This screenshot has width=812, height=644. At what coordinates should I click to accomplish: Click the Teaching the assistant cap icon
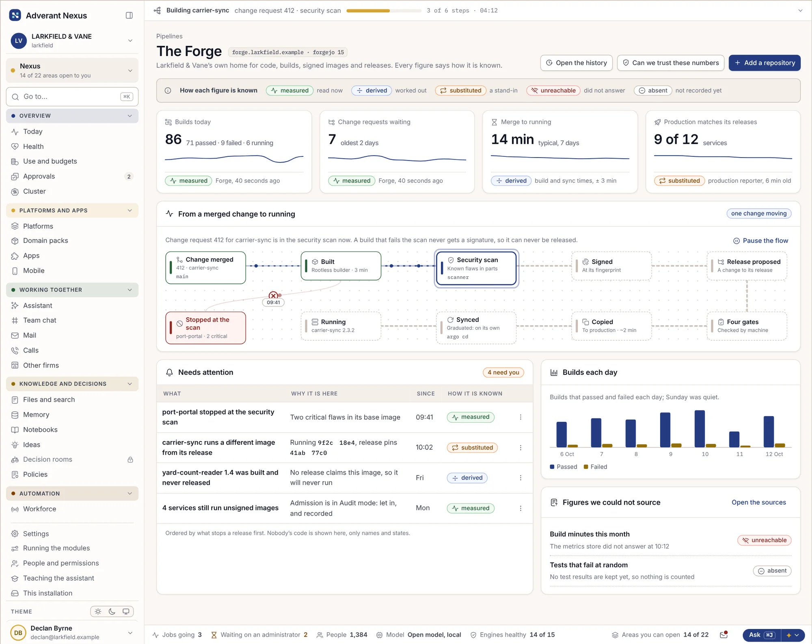coord(15,578)
